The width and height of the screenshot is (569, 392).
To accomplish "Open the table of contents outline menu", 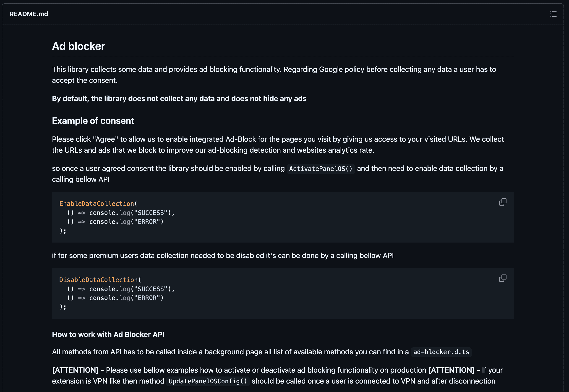I will point(553,14).
